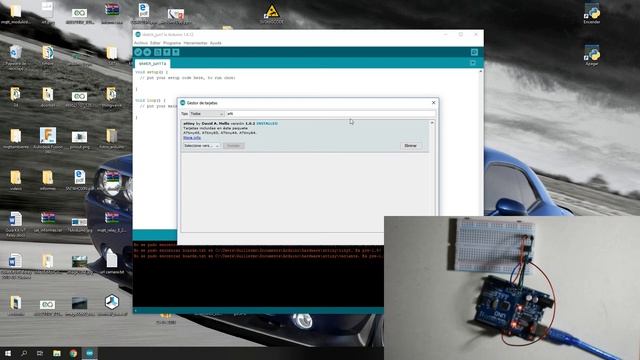640x360 pixels.
Task: Click the New sketch icon in Arduino toolbar
Action: pos(158,52)
